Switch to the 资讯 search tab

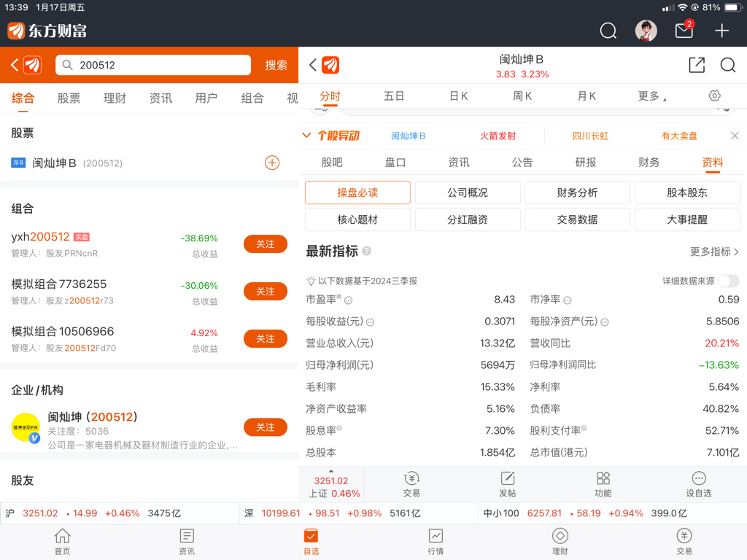coord(160,98)
